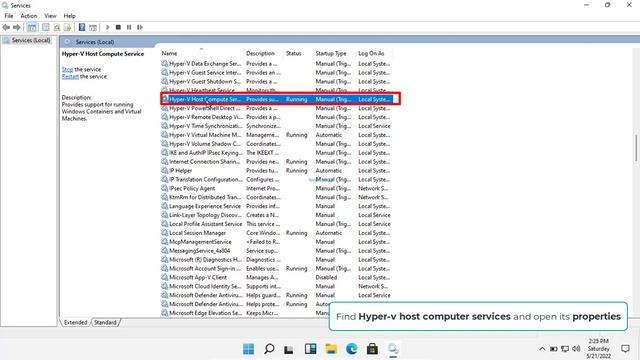The height and width of the screenshot is (360, 640).
Task: Select the IPsec Policy Agent row
Action: (x=276, y=189)
